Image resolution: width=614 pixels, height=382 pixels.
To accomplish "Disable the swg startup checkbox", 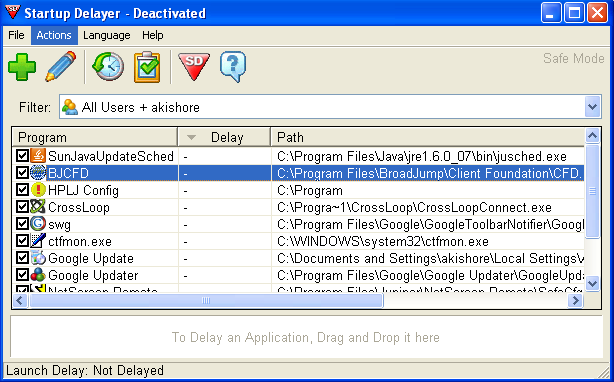I will (22, 224).
